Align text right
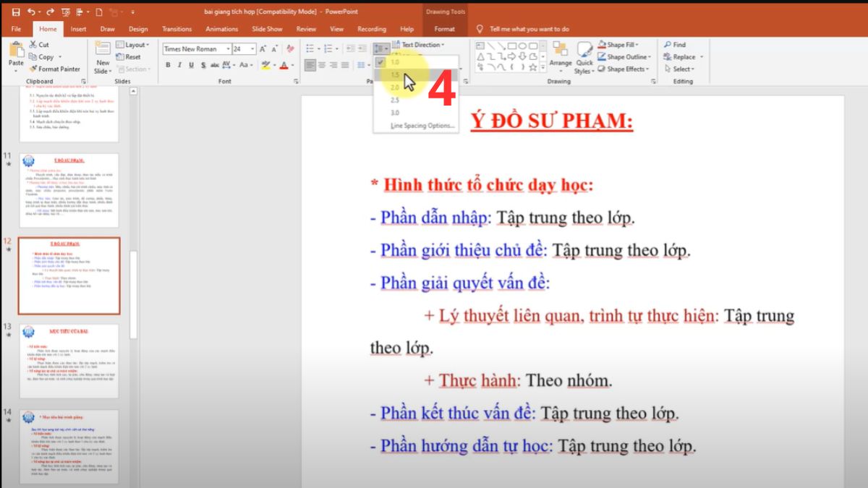 [333, 65]
